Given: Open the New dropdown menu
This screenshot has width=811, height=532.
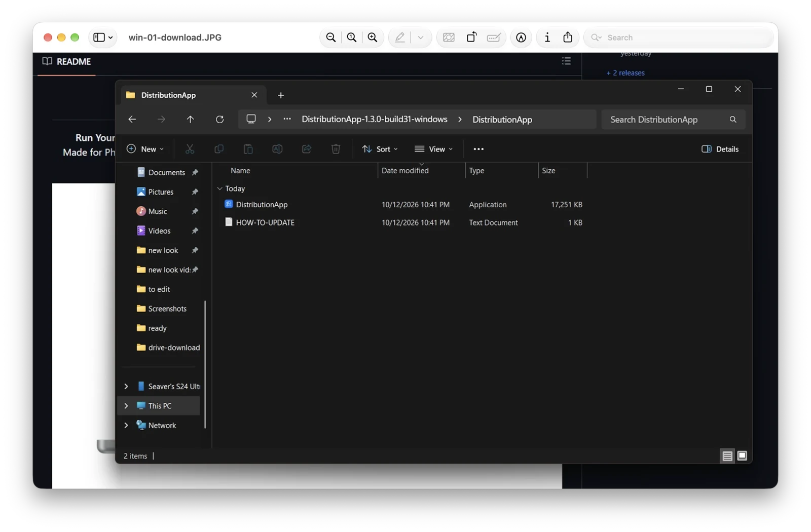Looking at the screenshot, I should (145, 149).
